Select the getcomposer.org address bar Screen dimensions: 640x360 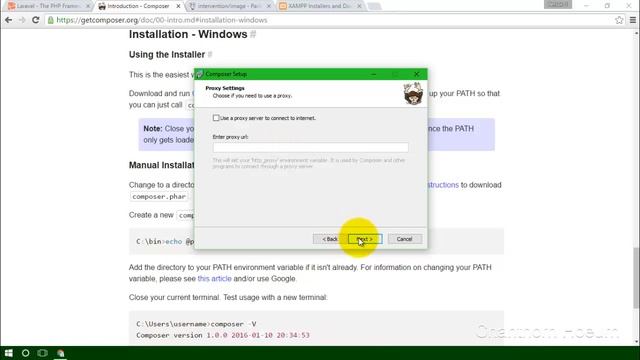coord(331,20)
